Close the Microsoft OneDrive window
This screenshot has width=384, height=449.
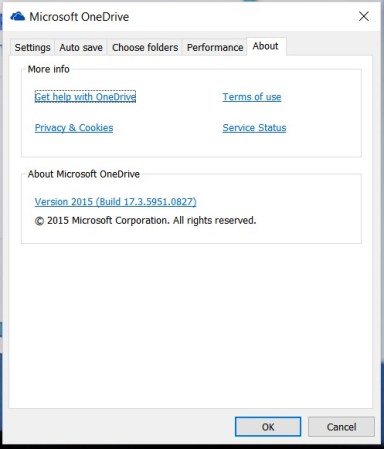click(364, 16)
